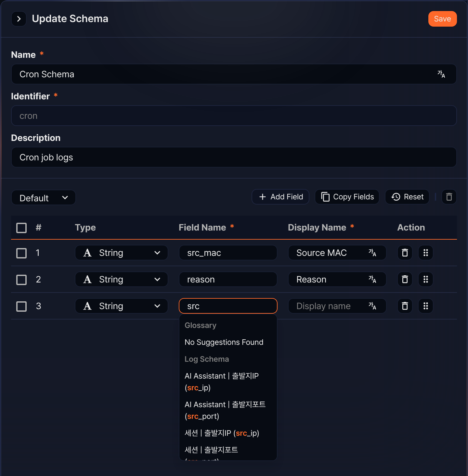Click the Identifier field showing cron

(234, 116)
